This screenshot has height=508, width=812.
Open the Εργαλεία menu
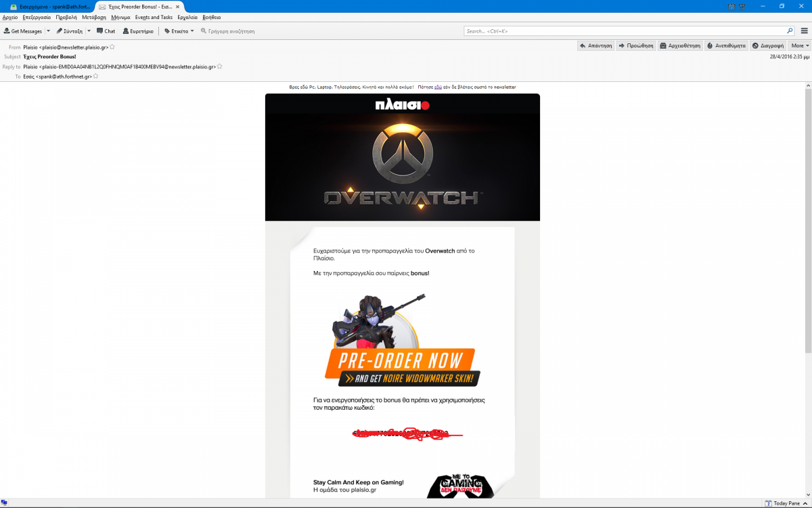187,17
